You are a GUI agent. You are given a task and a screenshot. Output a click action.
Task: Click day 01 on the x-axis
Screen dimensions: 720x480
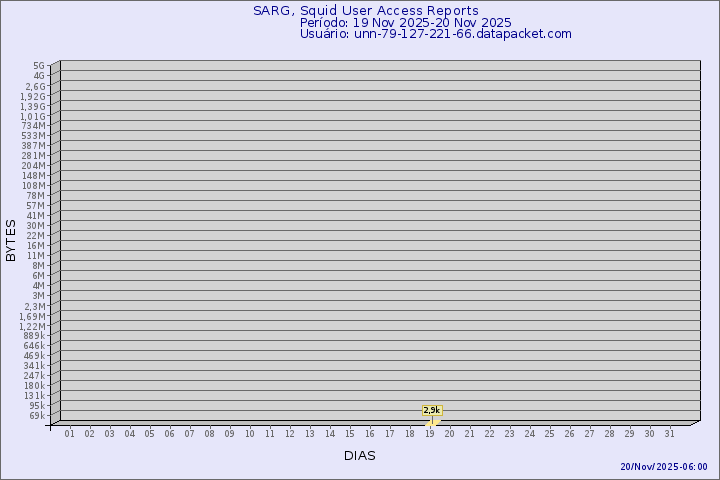point(69,434)
